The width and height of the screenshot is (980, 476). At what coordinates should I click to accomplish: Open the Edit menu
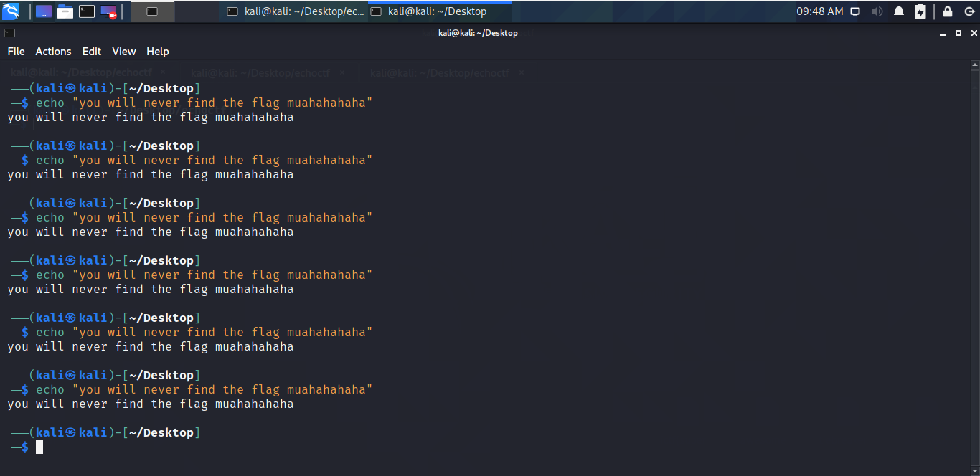[92, 52]
